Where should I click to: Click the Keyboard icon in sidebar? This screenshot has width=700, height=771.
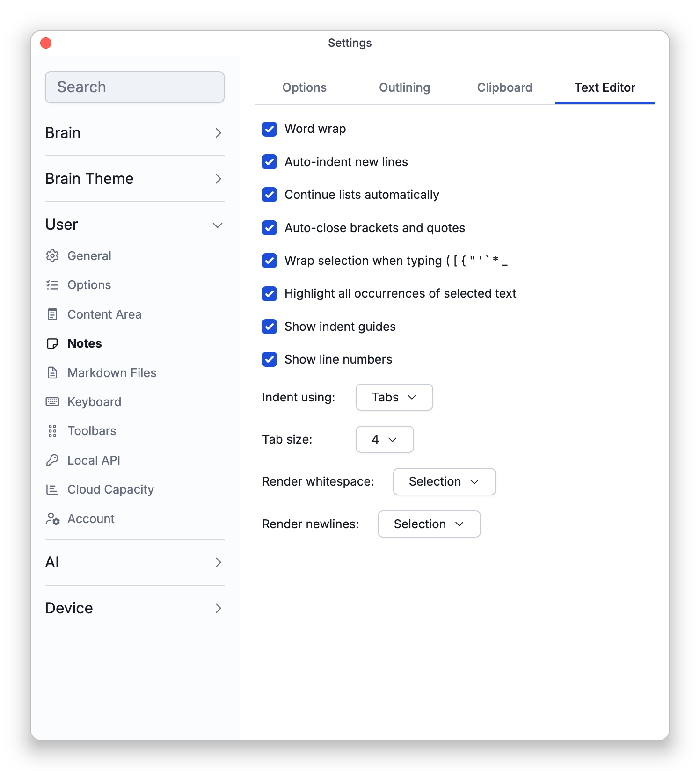(x=52, y=402)
